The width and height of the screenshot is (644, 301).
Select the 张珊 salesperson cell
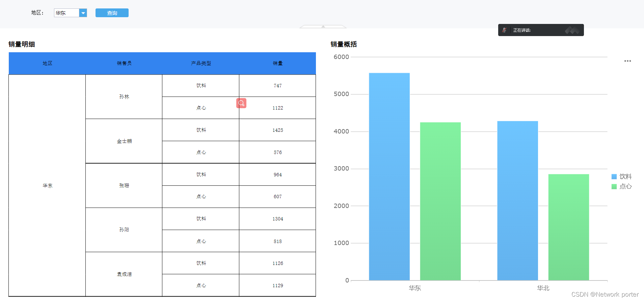coord(124,186)
